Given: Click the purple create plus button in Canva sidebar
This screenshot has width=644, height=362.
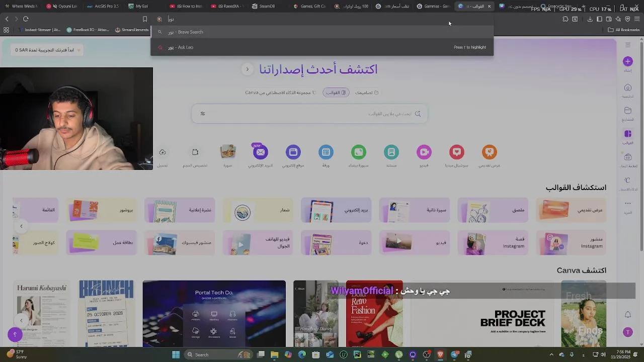Looking at the screenshot, I should click(627, 61).
